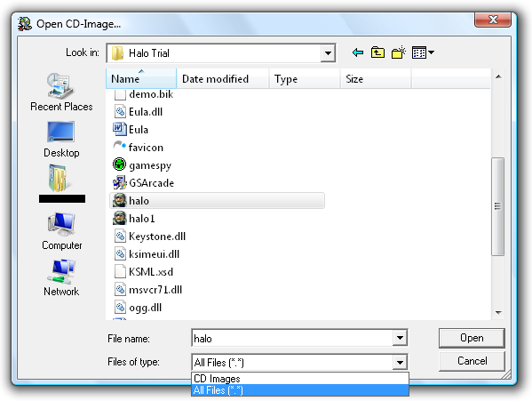This screenshot has height=401, width=532.
Task: Sort by Type column header
Action: click(305, 79)
